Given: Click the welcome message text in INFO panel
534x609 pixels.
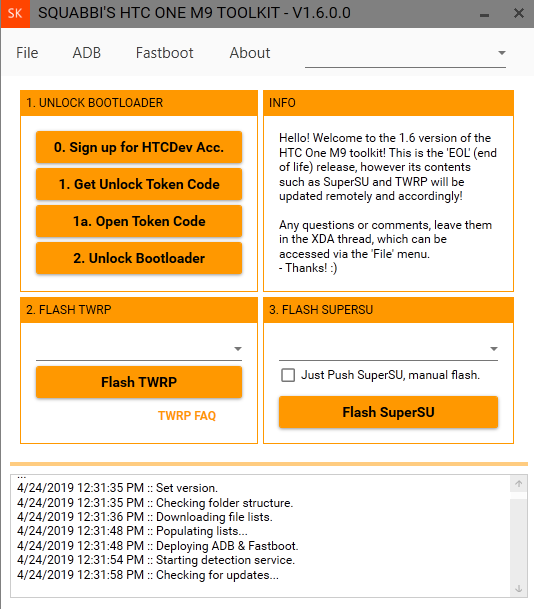Looking at the screenshot, I should click(388, 203).
